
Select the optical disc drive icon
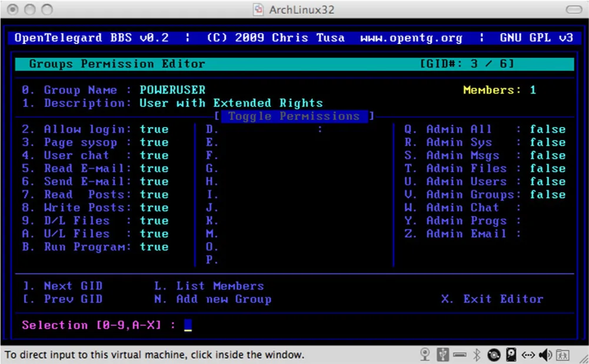[x=494, y=355]
